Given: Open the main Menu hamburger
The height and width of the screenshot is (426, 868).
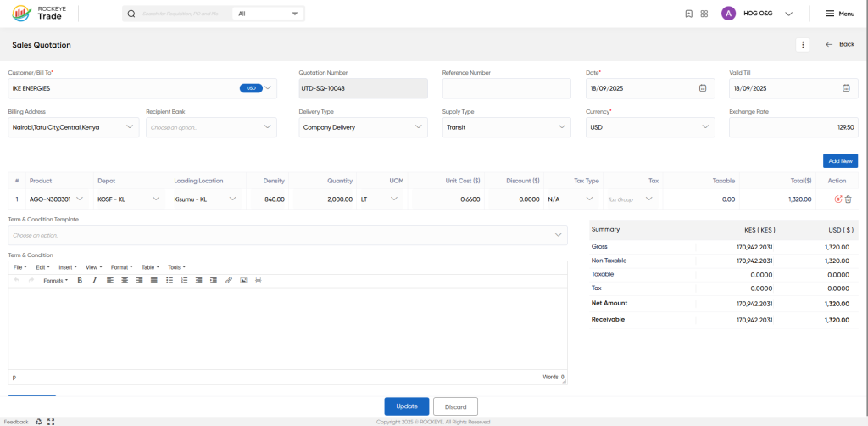Looking at the screenshot, I should 840,14.
